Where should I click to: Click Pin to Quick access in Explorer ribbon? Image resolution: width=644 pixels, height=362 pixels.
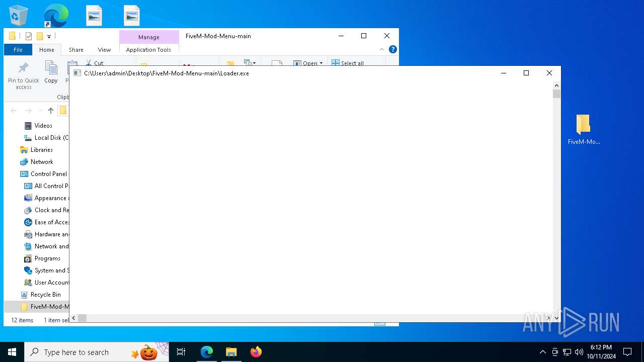tap(23, 76)
